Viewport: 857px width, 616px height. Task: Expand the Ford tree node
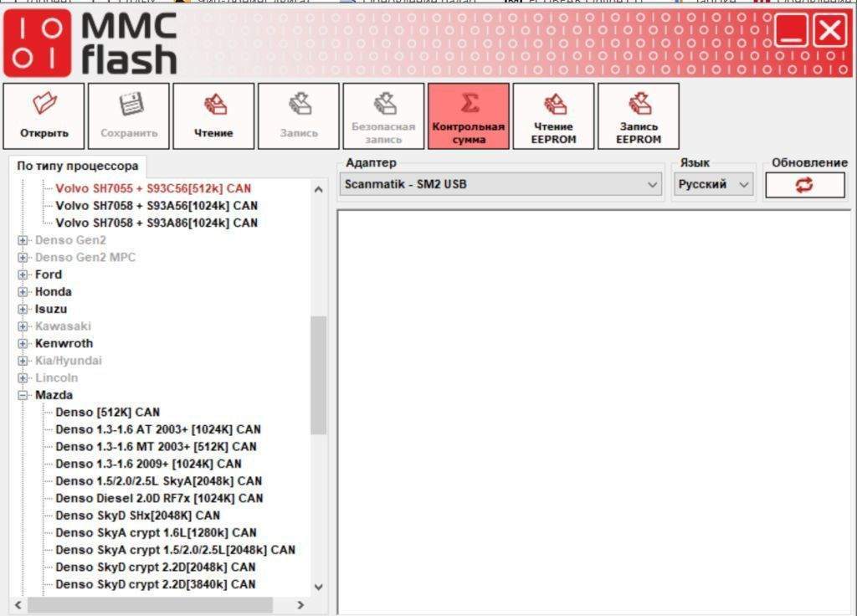[23, 275]
